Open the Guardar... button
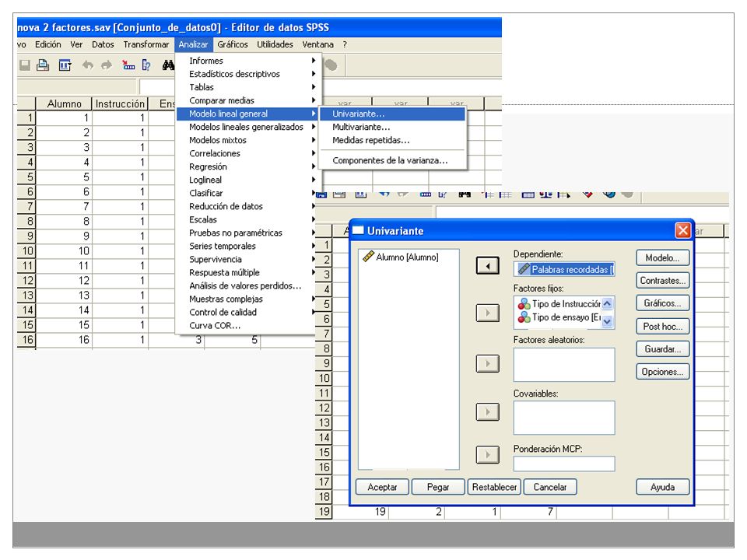Viewport: 747px width, 560px height. click(663, 349)
